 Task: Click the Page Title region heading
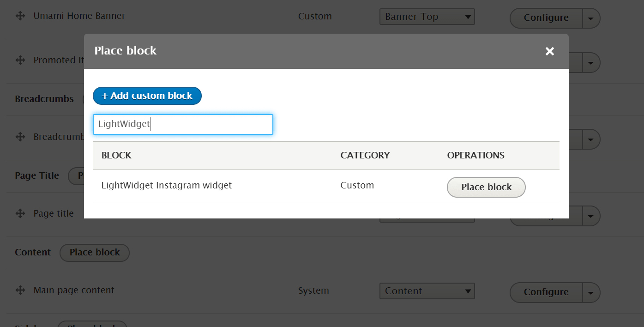(37, 176)
